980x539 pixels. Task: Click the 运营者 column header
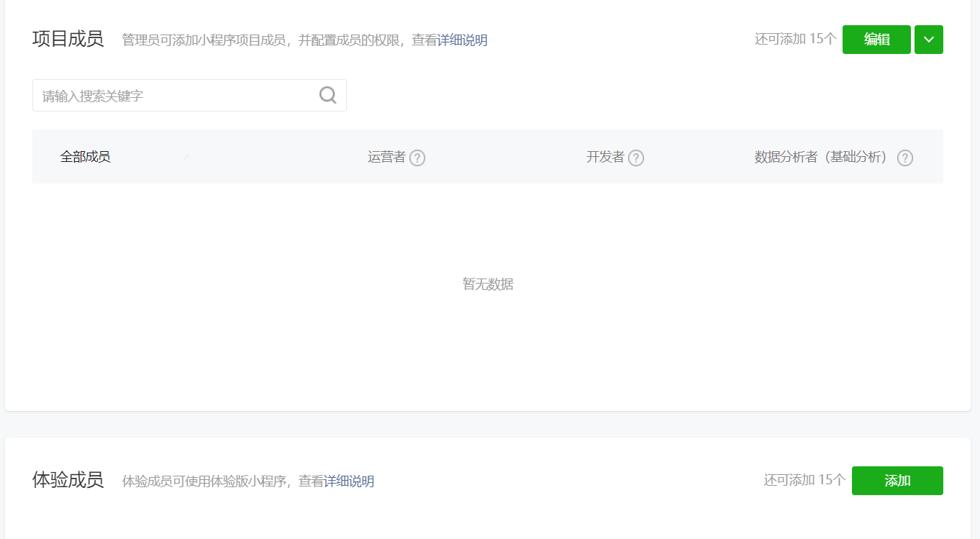coord(389,156)
